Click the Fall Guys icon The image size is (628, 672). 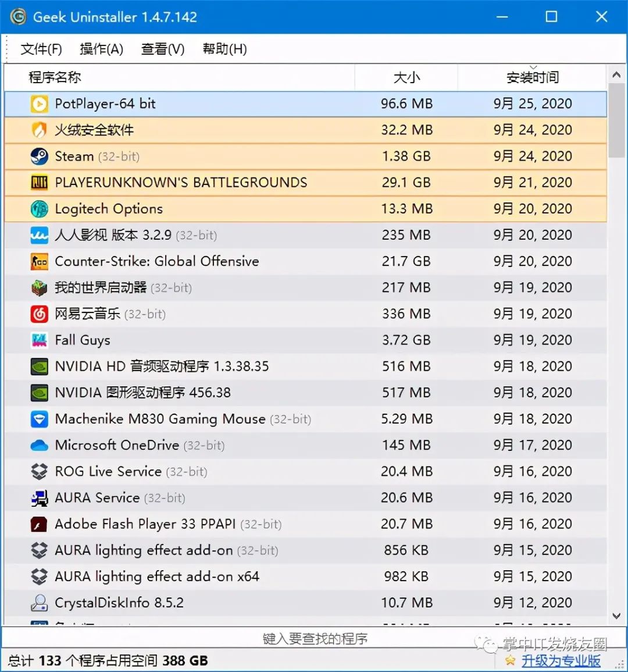coord(40,340)
